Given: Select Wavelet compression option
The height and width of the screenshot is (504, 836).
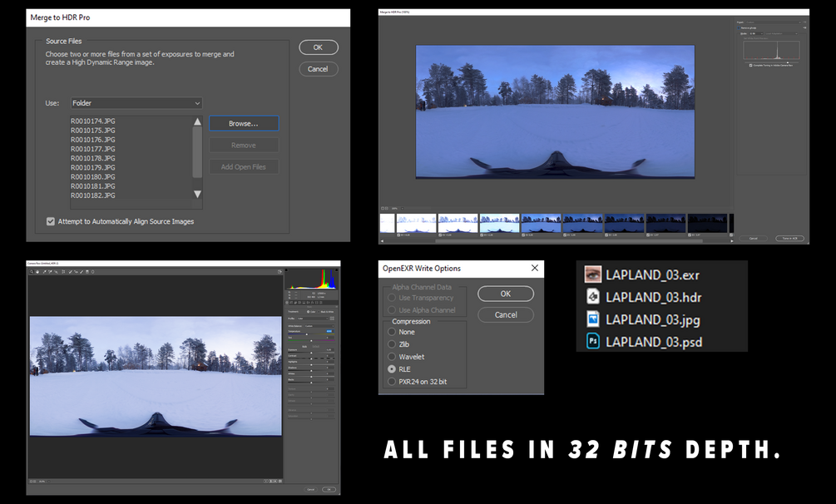Looking at the screenshot, I should 392,357.
